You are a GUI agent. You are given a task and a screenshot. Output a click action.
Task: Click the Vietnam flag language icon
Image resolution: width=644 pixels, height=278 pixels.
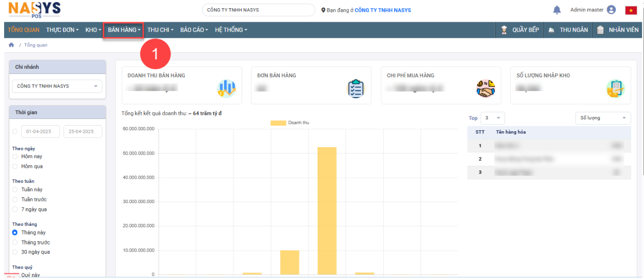pos(631,10)
